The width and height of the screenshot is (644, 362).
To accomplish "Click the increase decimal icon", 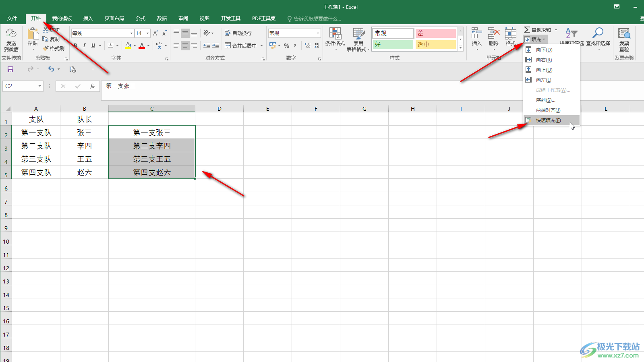I will pyautogui.click(x=308, y=46).
